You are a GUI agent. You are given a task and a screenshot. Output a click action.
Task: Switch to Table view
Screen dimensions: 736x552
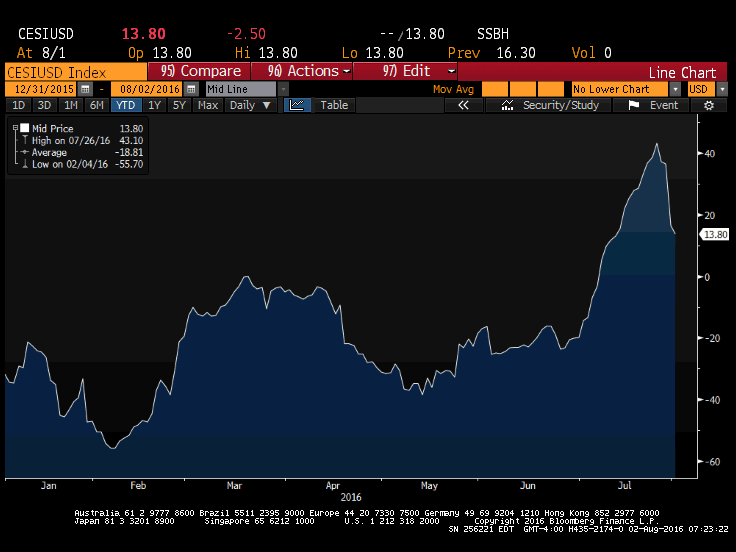click(x=334, y=105)
